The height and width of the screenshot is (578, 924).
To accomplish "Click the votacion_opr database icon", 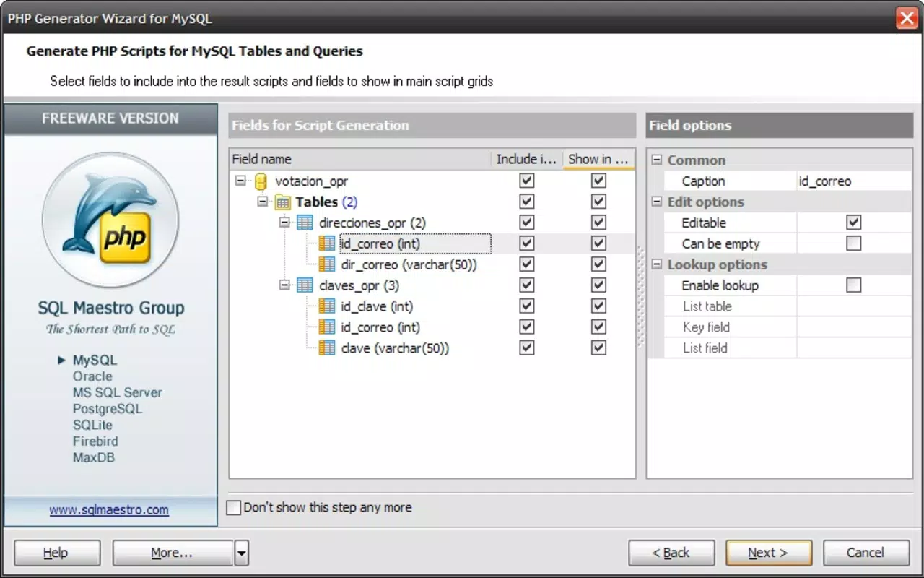I will click(261, 181).
